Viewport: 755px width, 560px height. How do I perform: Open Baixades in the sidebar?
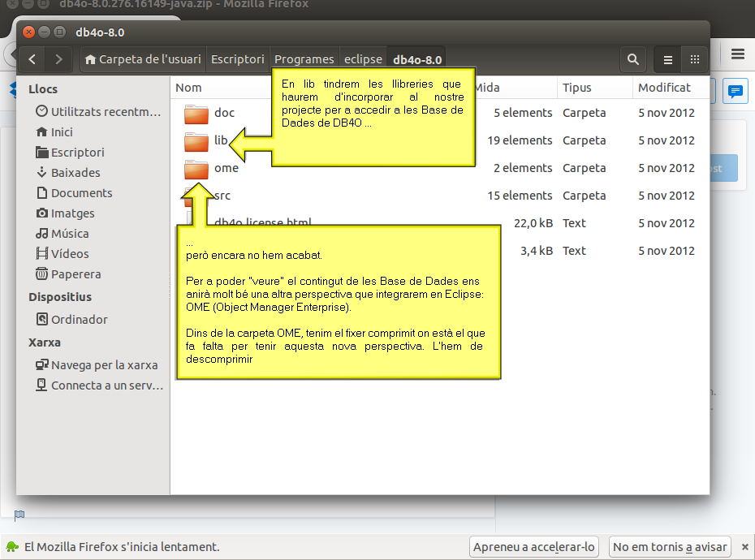(68, 172)
